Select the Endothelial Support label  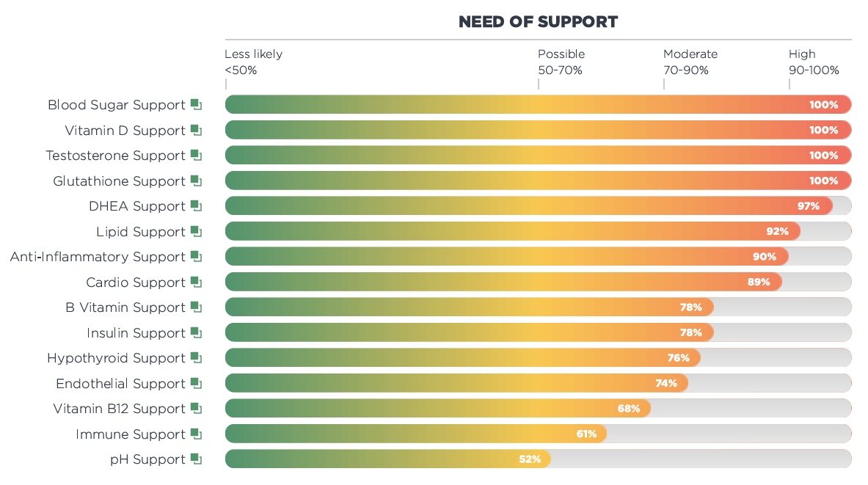[120, 384]
